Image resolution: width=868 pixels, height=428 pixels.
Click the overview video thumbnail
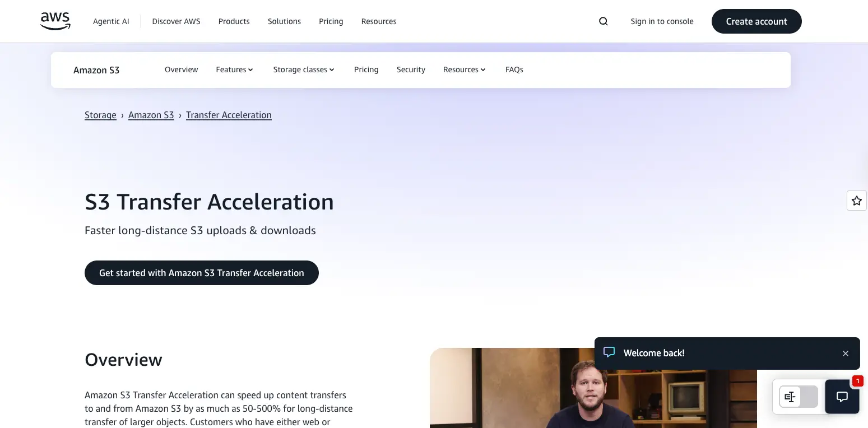[593, 388]
